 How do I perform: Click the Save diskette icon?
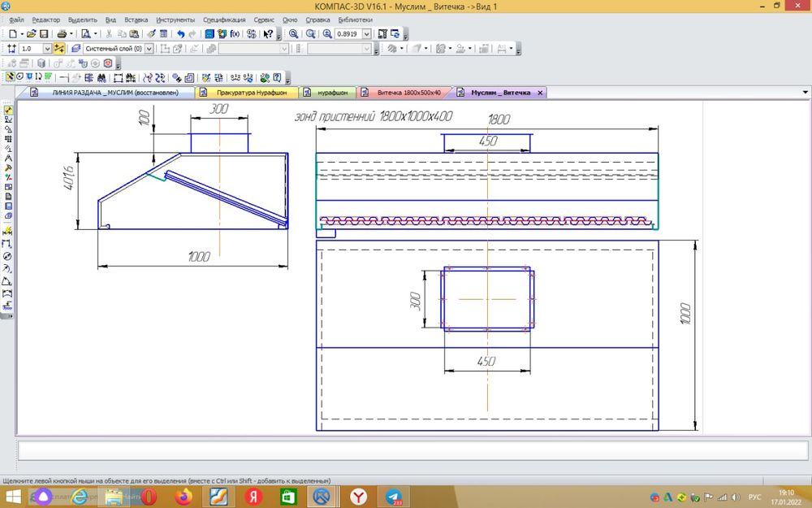44,34
